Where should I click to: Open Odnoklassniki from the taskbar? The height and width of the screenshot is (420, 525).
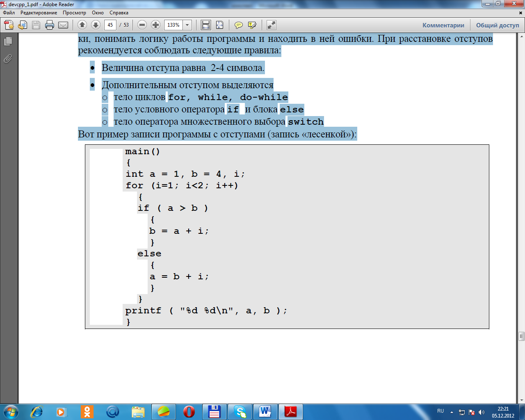(87, 411)
